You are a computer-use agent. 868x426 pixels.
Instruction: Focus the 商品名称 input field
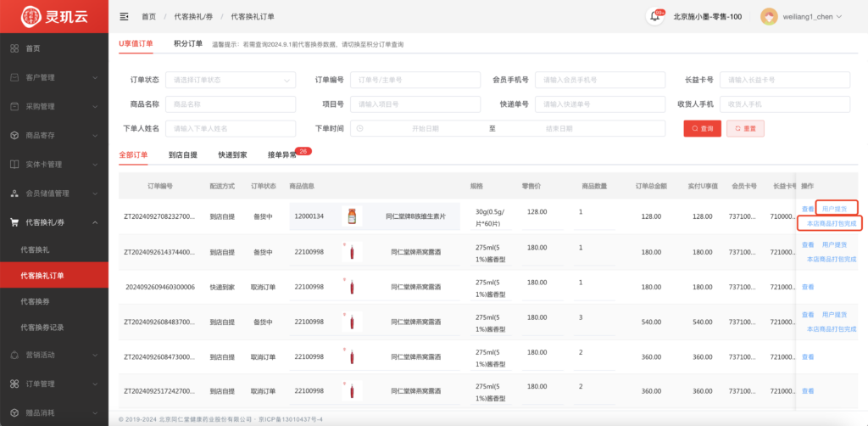point(231,104)
